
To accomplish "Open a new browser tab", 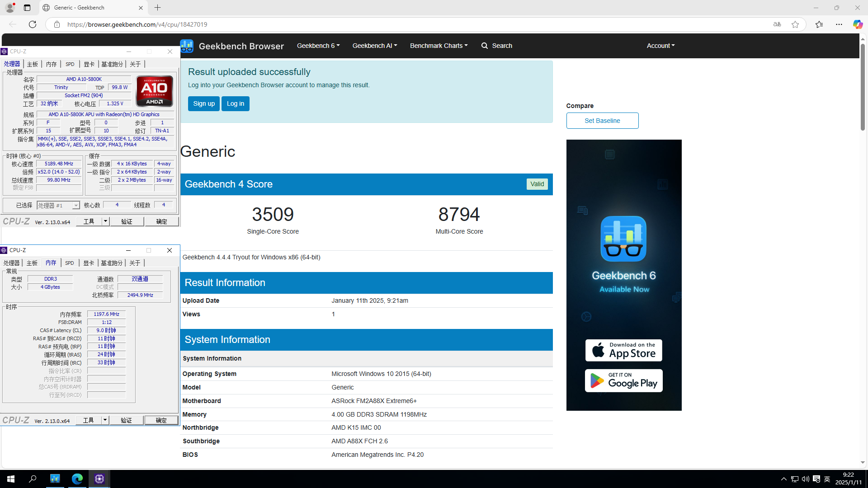I will click(x=157, y=8).
